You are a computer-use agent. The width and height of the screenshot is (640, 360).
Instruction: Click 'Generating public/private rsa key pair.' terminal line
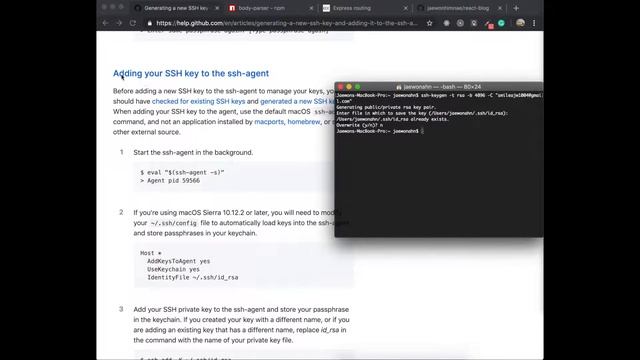pos(386,107)
